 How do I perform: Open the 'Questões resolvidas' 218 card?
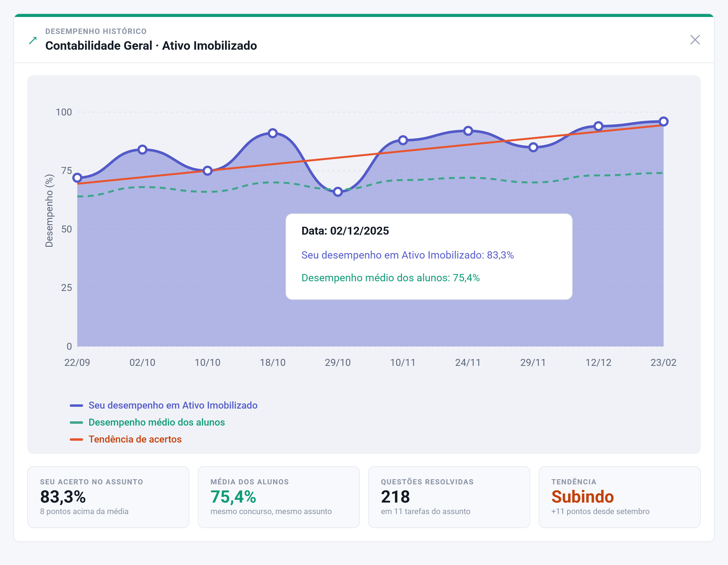pos(449,497)
